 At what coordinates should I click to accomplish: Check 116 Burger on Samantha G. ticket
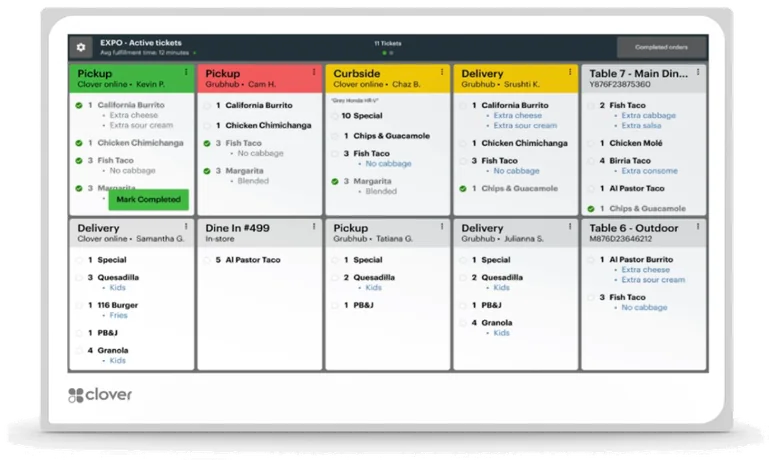[x=79, y=306]
